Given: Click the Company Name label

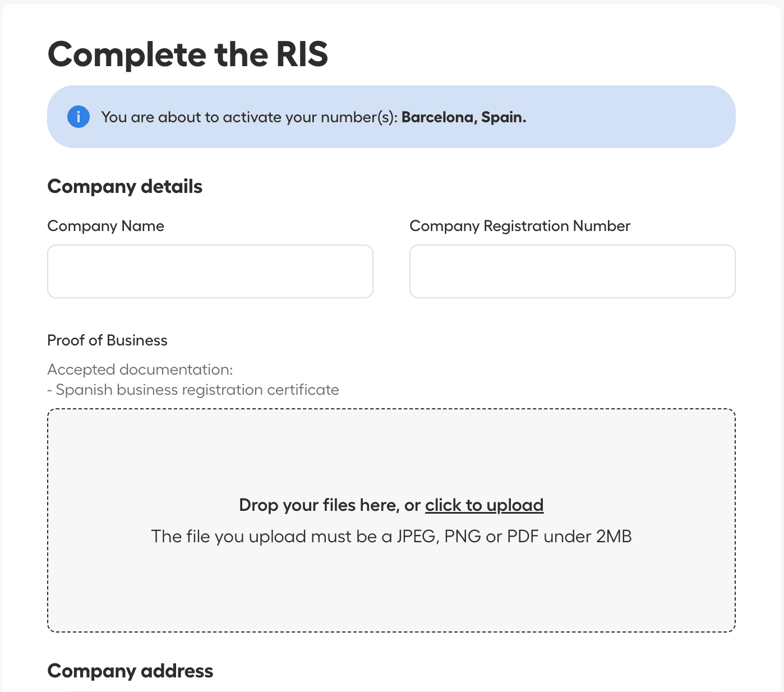Looking at the screenshot, I should [105, 225].
